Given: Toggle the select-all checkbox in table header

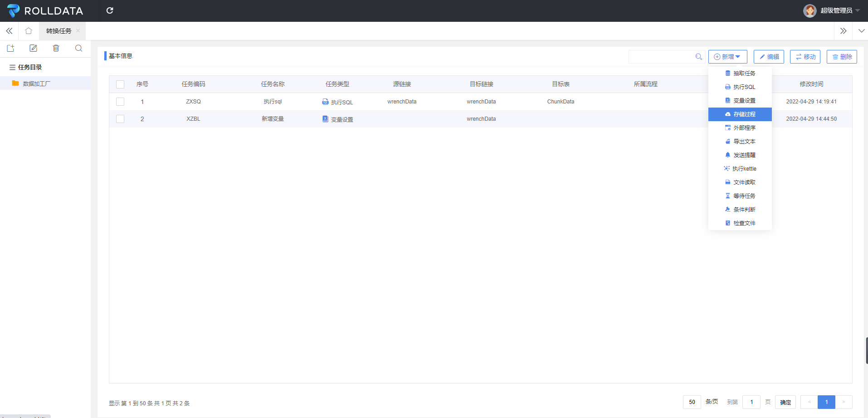Looking at the screenshot, I should pyautogui.click(x=120, y=84).
